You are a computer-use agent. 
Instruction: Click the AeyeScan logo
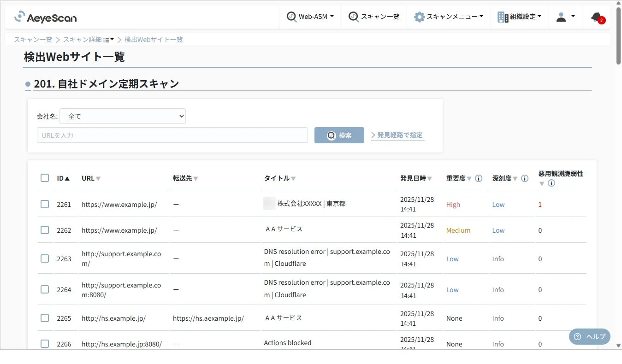45,18
